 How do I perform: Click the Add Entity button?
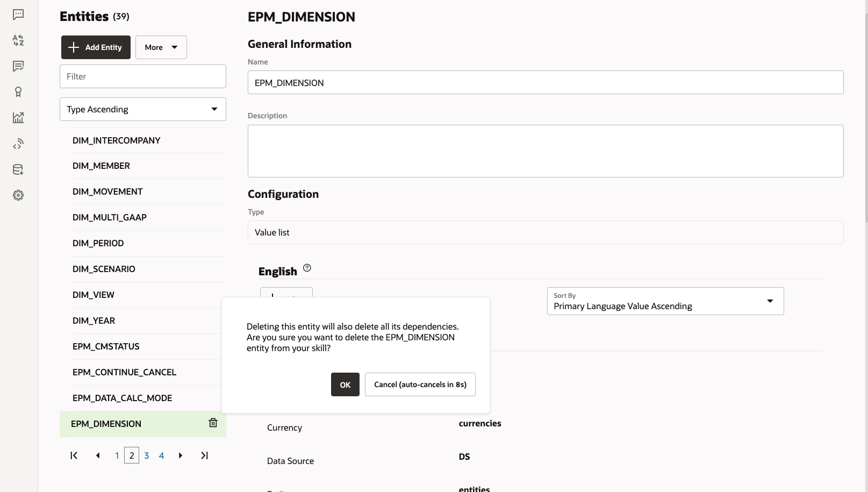[x=96, y=47]
